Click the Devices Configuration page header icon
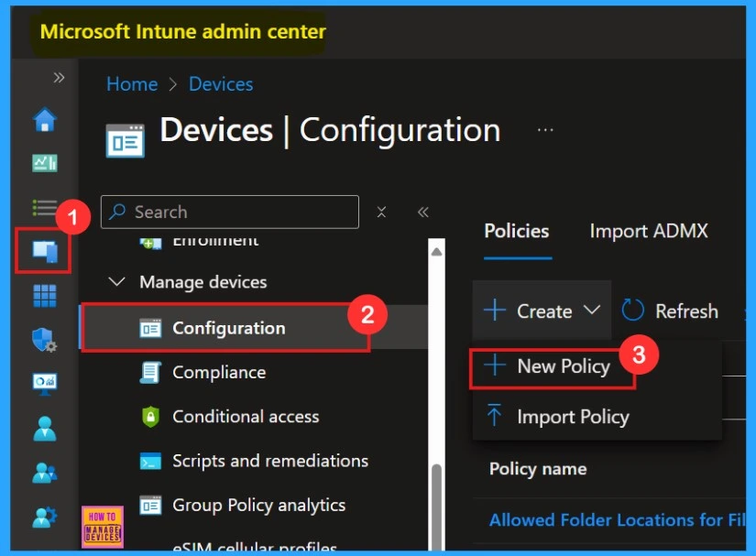Image resolution: width=756 pixels, height=556 pixels. point(125,141)
